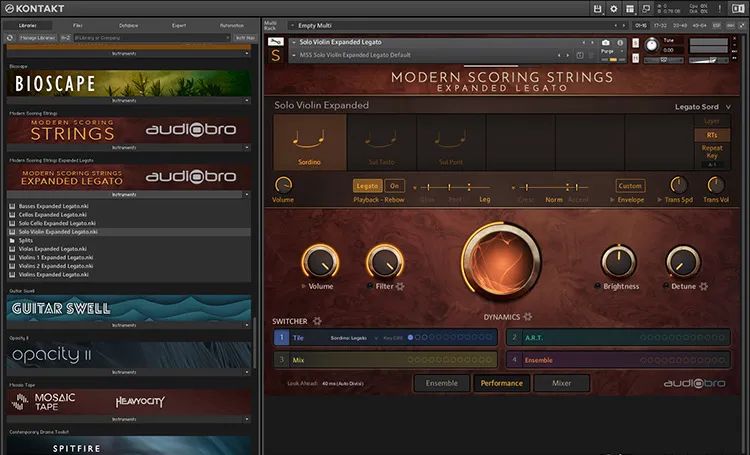Viewport: 750px width, 455px height.
Task: Switch to the Libraries tab
Action: (28, 25)
